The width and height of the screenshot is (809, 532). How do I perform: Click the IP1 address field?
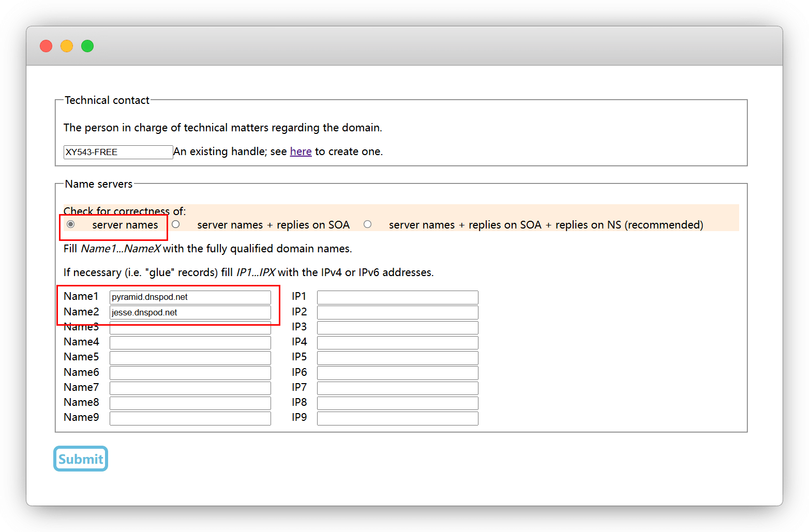(397, 297)
